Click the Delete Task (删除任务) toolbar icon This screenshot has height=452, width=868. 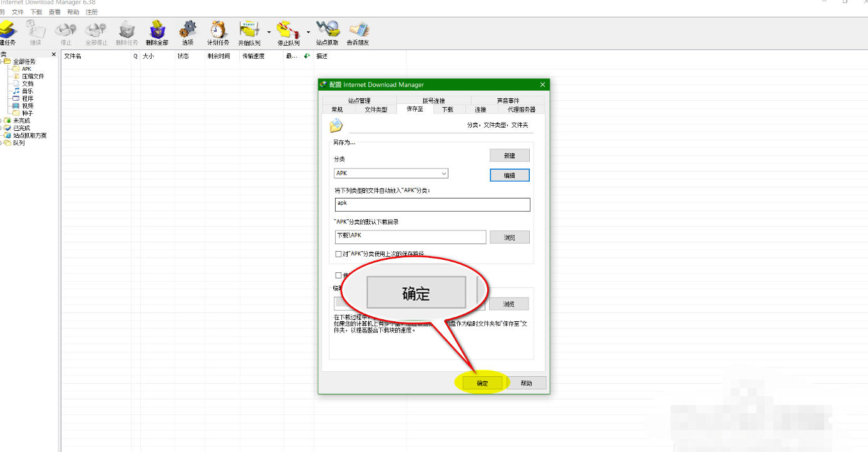coord(127,33)
